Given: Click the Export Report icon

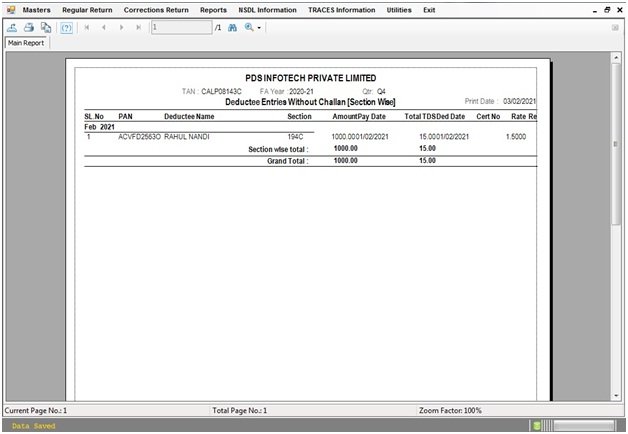Looking at the screenshot, I should [12, 28].
